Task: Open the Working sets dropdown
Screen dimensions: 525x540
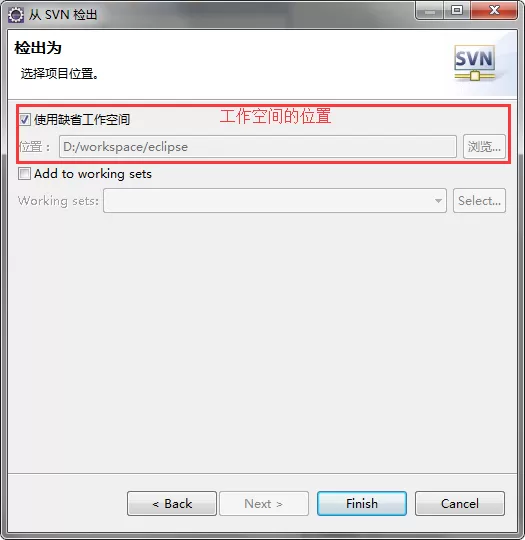Action: click(x=275, y=200)
